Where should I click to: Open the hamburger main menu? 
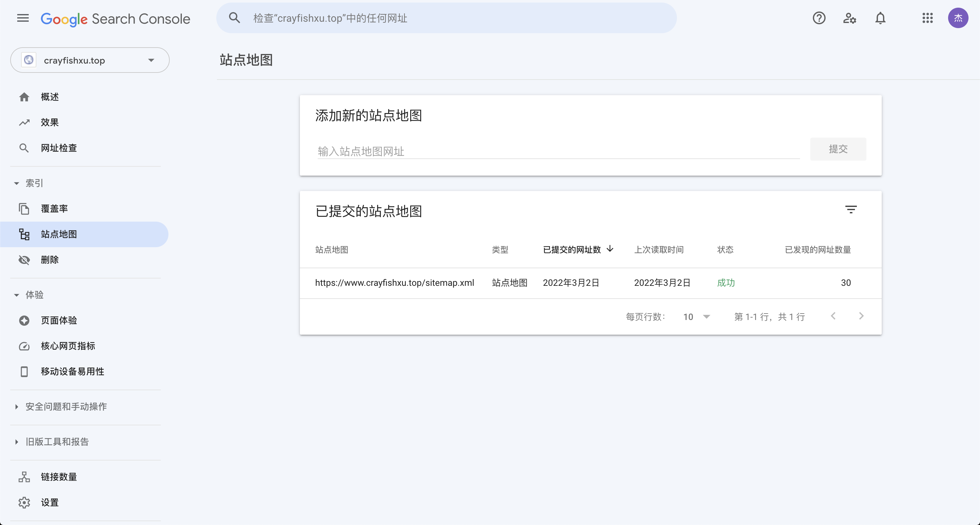click(x=23, y=18)
